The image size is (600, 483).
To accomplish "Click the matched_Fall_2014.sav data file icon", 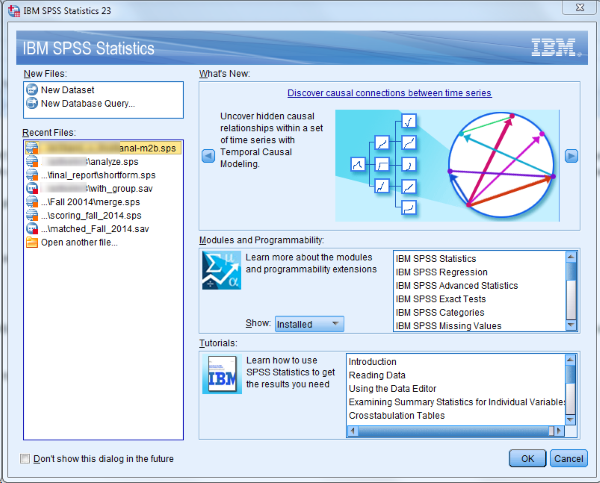I will [32, 228].
